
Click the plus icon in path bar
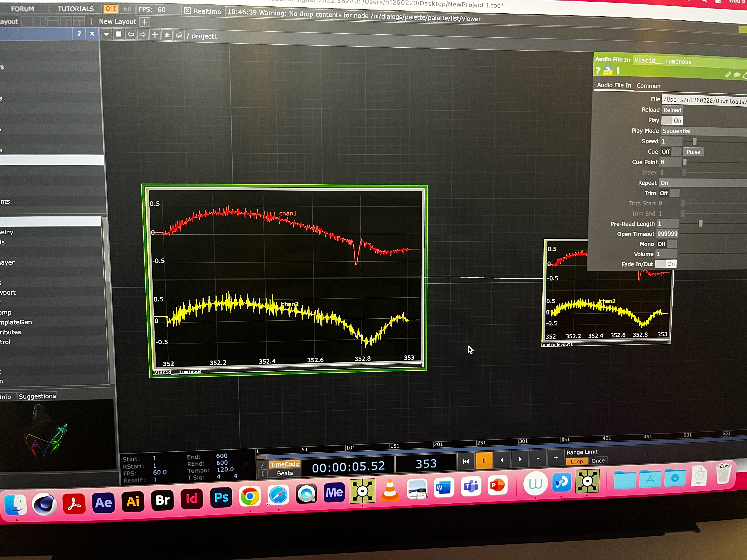(x=155, y=35)
